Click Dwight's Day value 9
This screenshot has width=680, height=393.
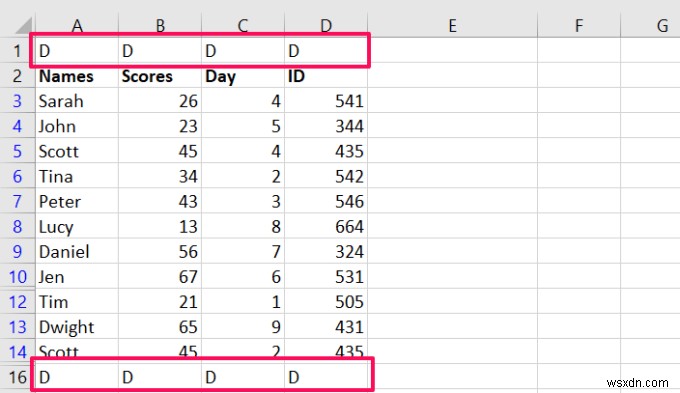coord(243,327)
